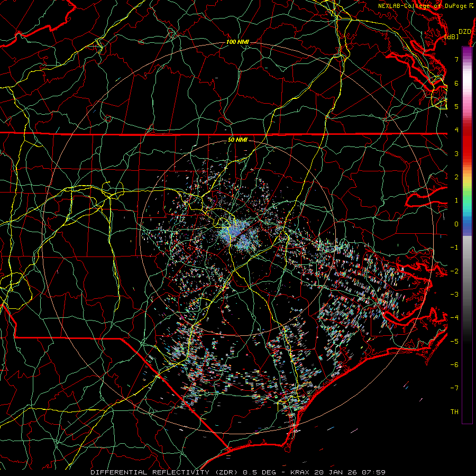
Task: Click the 1 dB tick label on the color scale
Action: [x=456, y=200]
